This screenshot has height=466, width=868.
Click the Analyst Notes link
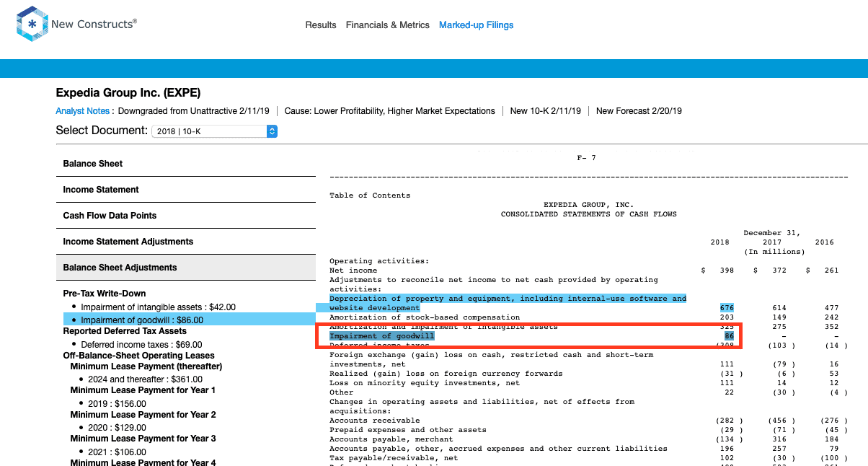83,111
